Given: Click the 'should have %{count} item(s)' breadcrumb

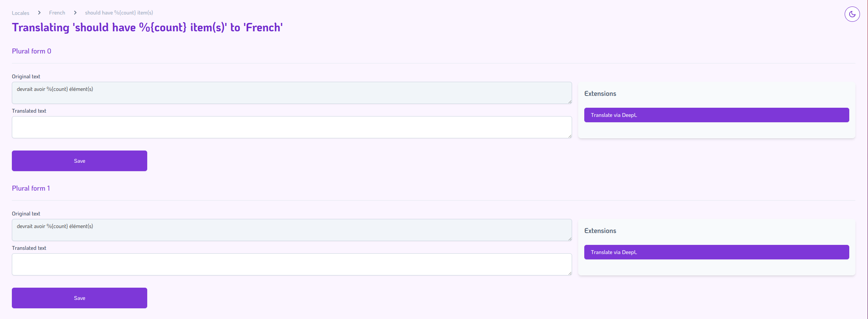Looking at the screenshot, I should [119, 13].
